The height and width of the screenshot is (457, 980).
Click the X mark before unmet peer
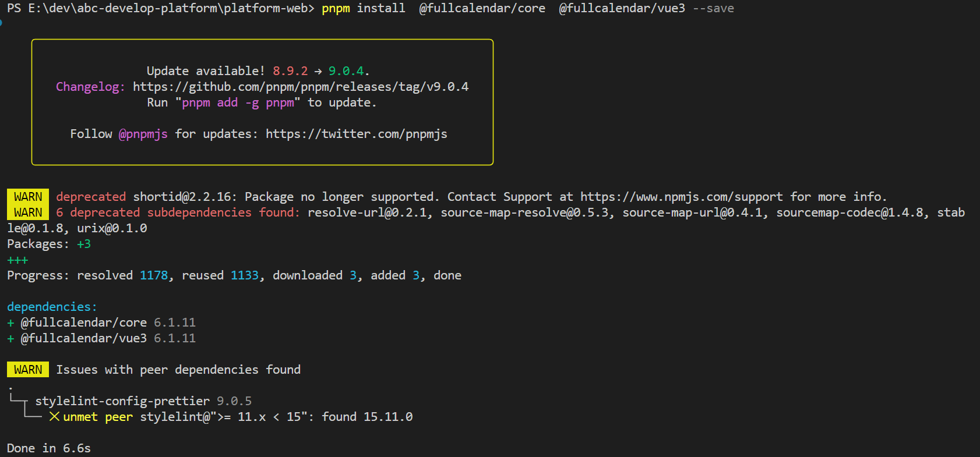54,417
